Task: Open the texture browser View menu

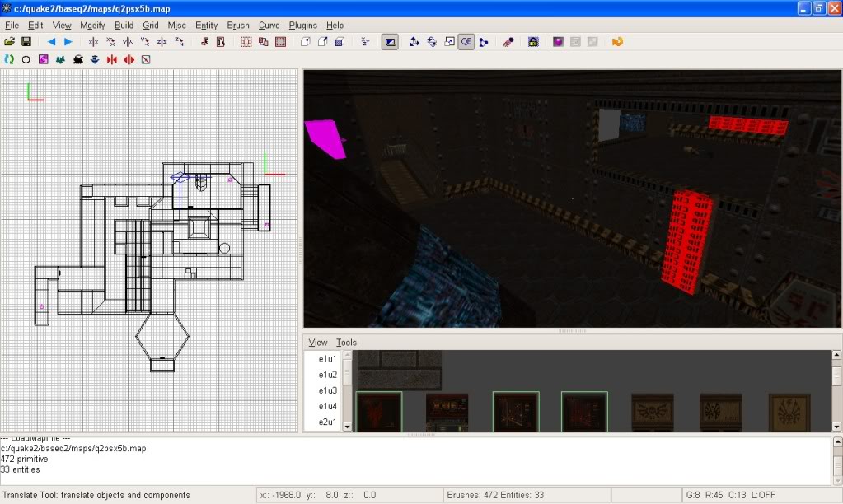Action: click(x=317, y=343)
